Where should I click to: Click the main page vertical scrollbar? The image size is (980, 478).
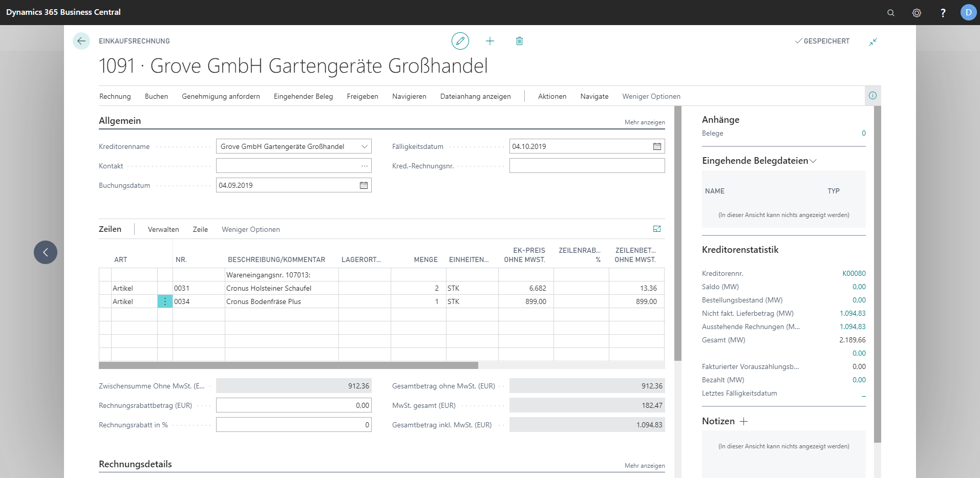(678, 233)
